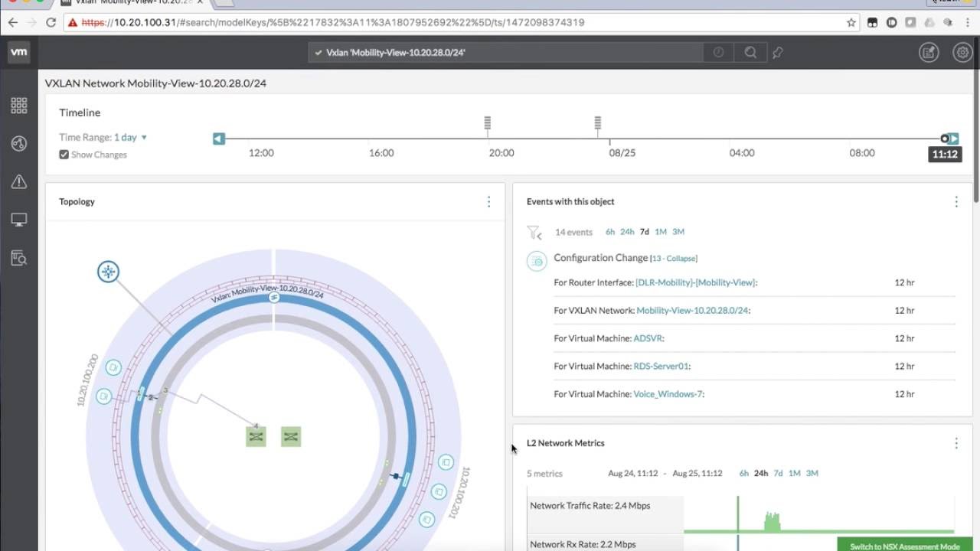Image resolution: width=980 pixels, height=551 pixels.
Task: Toggle the Show Changes checkbox
Action: (x=64, y=155)
